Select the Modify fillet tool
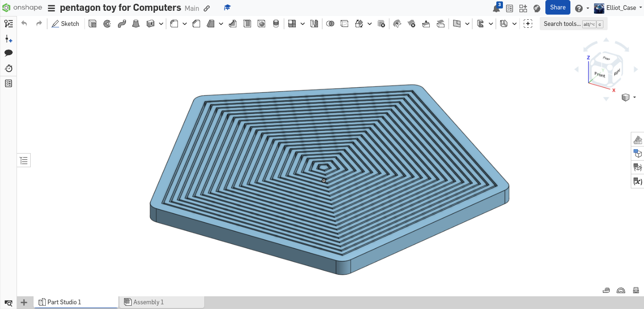The width and height of the screenshot is (644, 309). tap(397, 24)
